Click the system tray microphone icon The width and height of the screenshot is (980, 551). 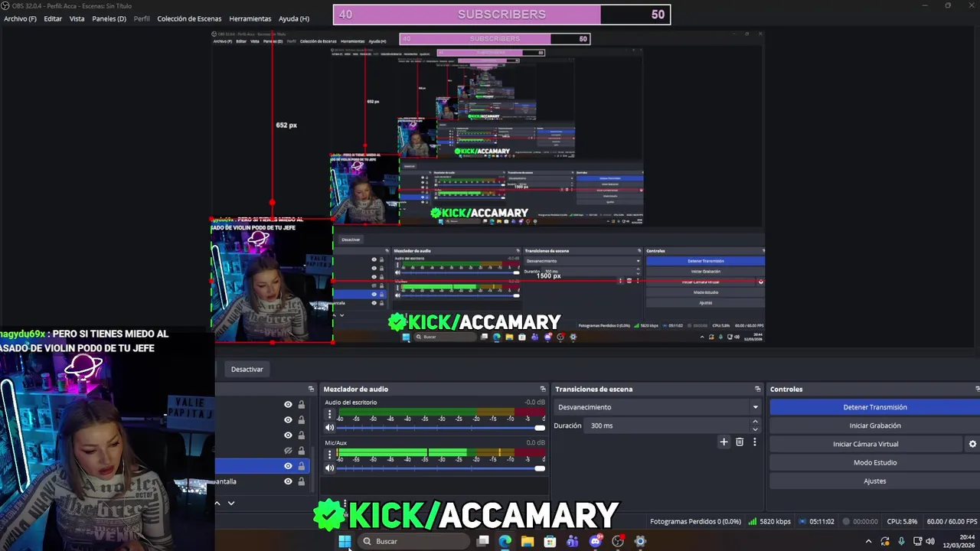pyautogui.click(x=901, y=541)
